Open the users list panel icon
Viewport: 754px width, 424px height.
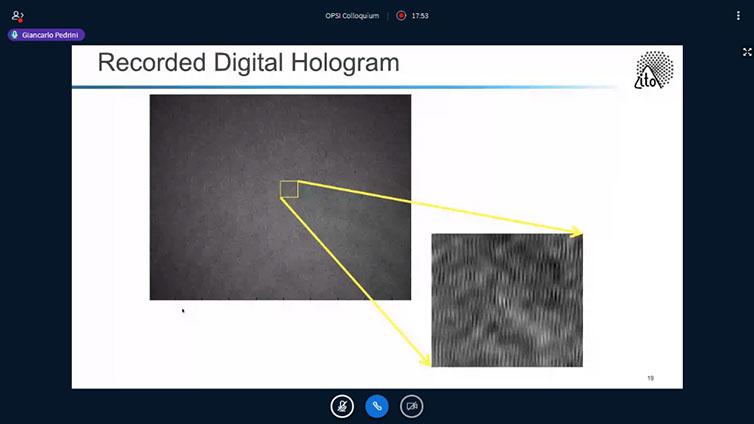tap(17, 16)
